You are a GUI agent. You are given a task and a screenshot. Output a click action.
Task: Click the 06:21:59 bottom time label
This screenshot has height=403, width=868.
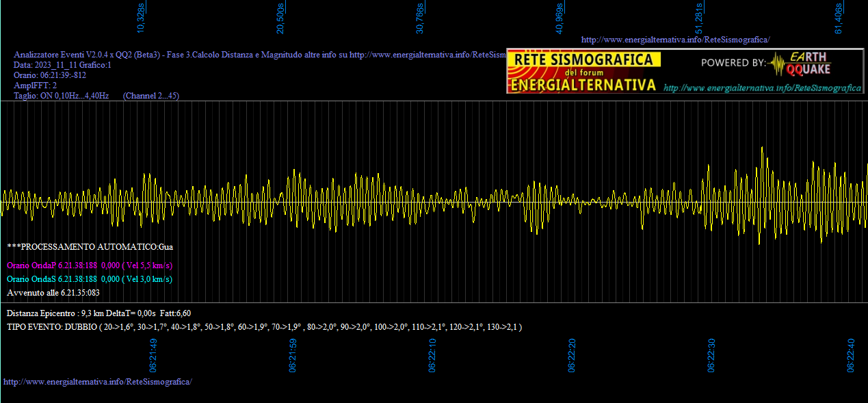(293, 355)
